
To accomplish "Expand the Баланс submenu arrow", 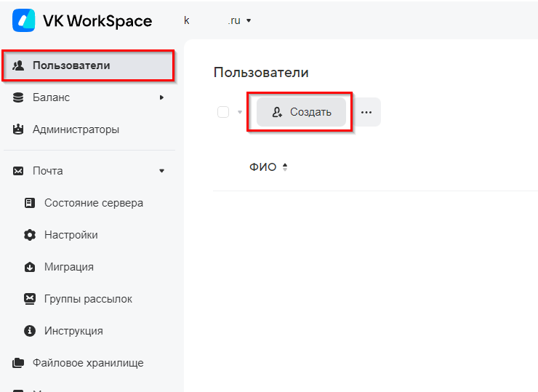I will pos(161,97).
